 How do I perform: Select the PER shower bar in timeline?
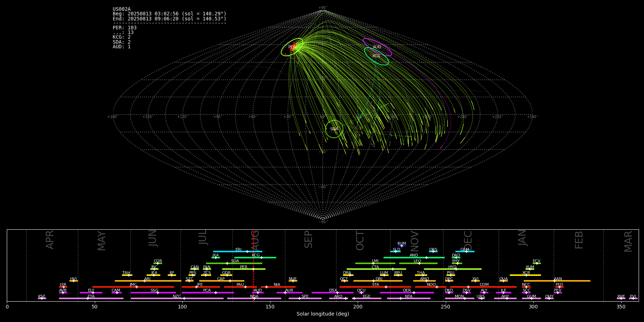tap(244, 269)
